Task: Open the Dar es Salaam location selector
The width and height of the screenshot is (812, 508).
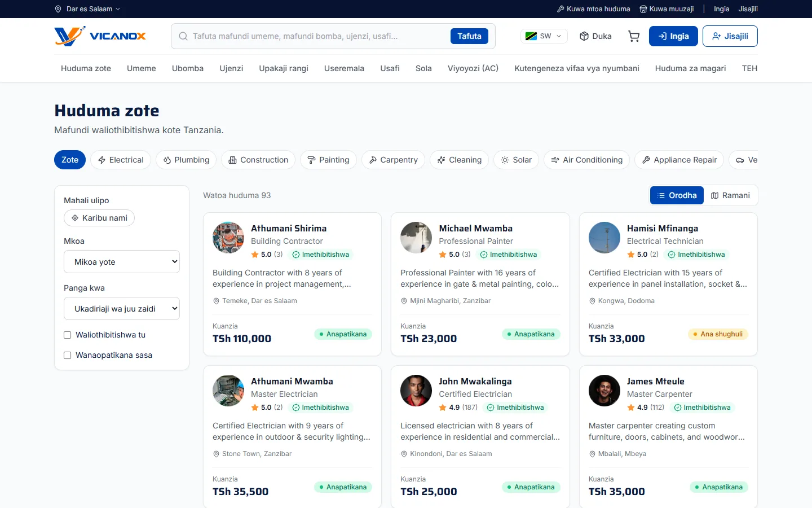Action: pyautogui.click(x=87, y=9)
